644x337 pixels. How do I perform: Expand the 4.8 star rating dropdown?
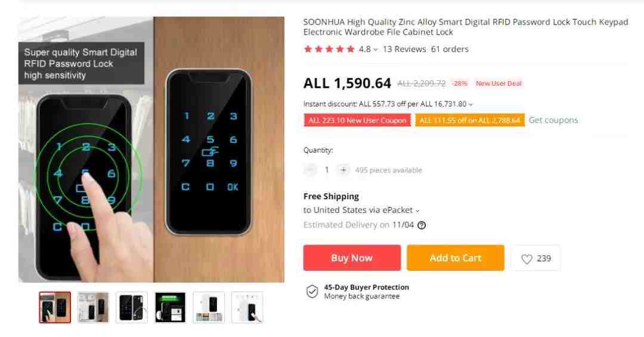(x=376, y=50)
